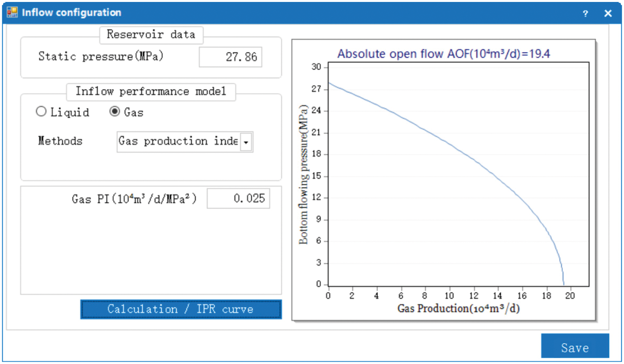Open help with the question mark button

tap(585, 14)
